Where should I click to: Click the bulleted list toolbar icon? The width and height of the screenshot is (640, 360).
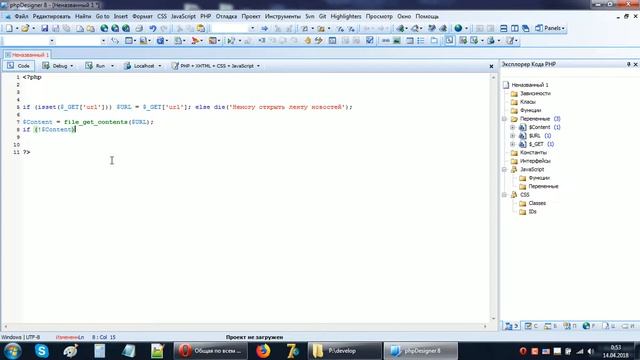(421, 40)
